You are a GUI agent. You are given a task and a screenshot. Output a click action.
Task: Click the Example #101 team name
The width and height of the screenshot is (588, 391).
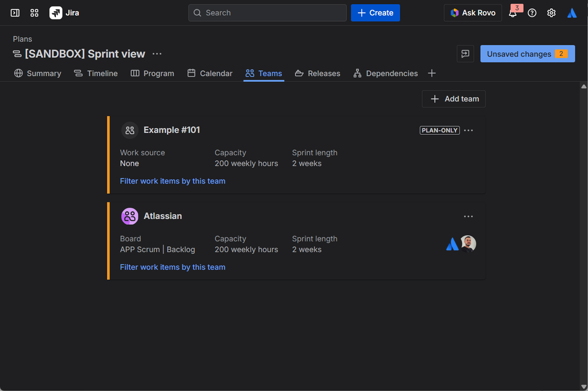[x=172, y=130]
